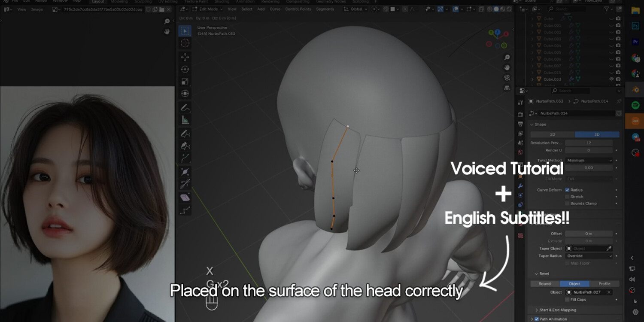The image size is (644, 322).
Task: Open the Segments menu
Action: coord(325,9)
